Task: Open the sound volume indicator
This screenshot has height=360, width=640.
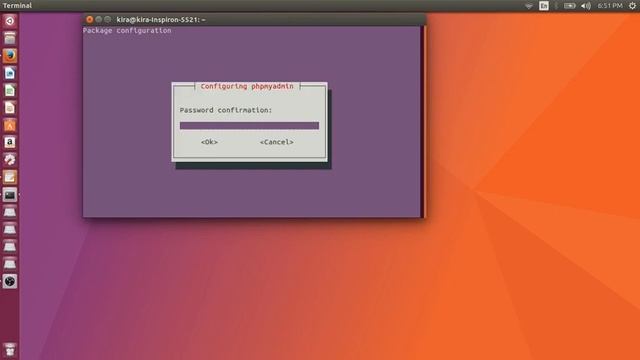Action: pyautogui.click(x=586, y=6)
